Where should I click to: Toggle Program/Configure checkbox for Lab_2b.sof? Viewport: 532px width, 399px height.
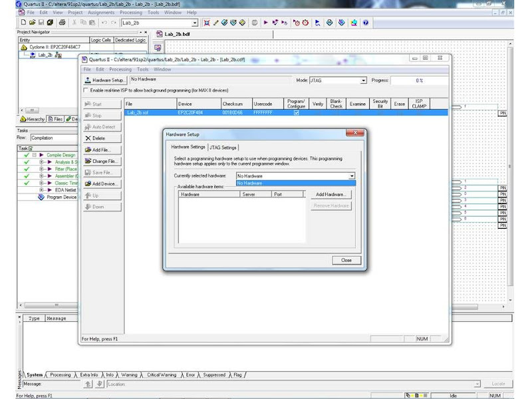click(x=296, y=112)
